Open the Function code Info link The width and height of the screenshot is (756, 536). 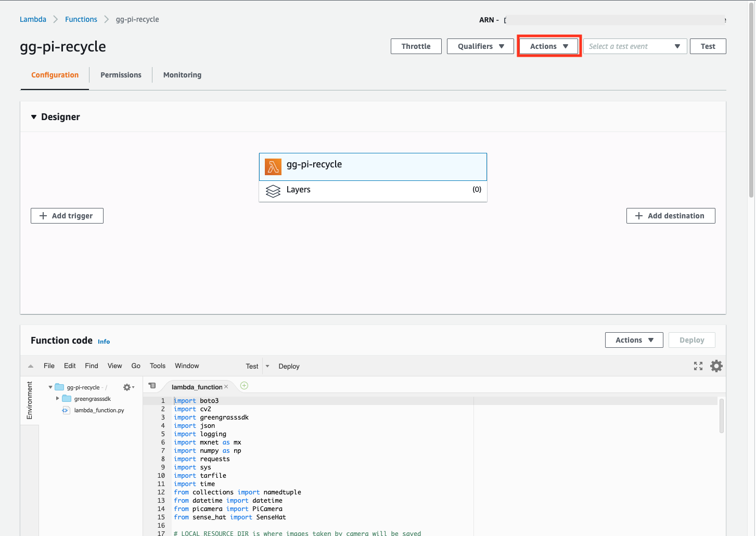pos(104,342)
